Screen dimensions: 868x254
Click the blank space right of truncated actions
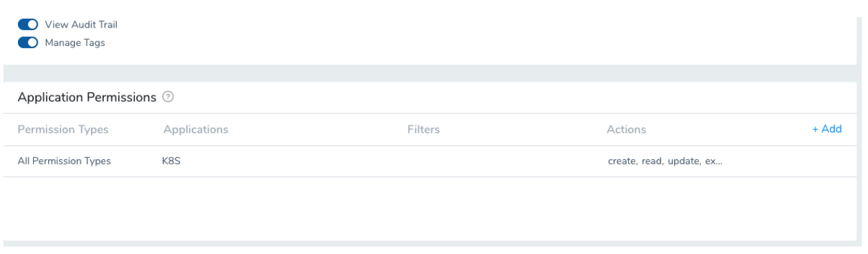[790, 161]
